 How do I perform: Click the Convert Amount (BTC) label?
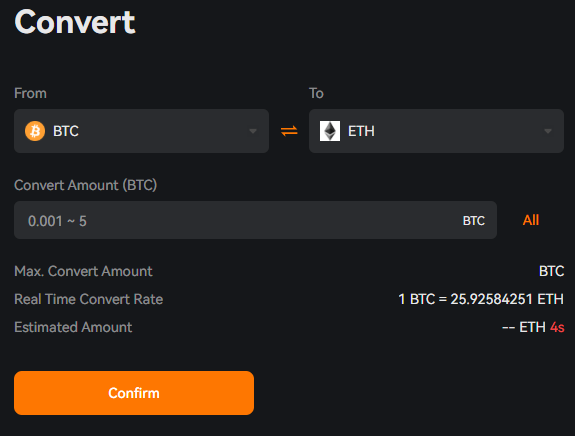pos(85,185)
